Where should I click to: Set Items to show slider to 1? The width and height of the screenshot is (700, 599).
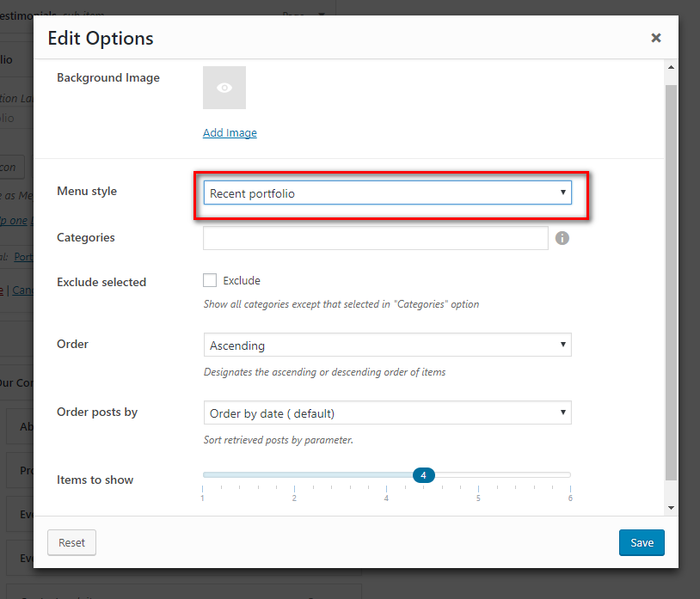pyautogui.click(x=203, y=475)
